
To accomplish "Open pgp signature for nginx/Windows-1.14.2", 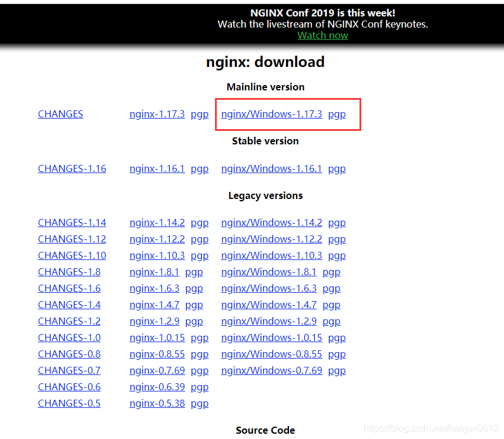I will [337, 223].
